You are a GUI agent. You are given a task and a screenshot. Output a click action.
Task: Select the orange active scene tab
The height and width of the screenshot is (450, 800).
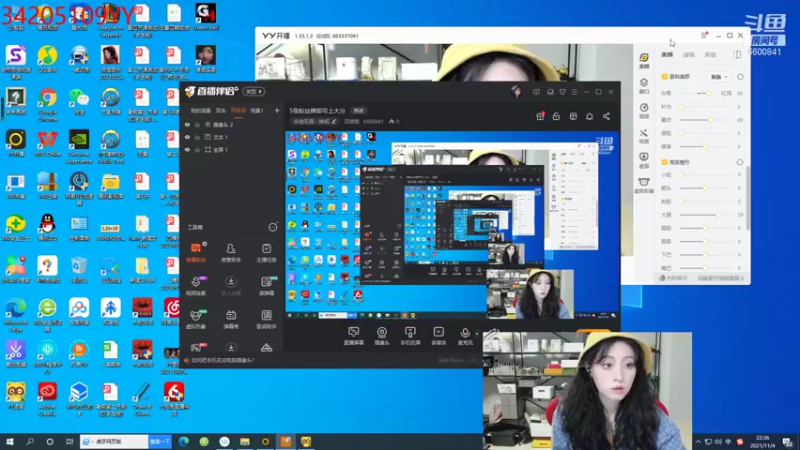(238, 110)
